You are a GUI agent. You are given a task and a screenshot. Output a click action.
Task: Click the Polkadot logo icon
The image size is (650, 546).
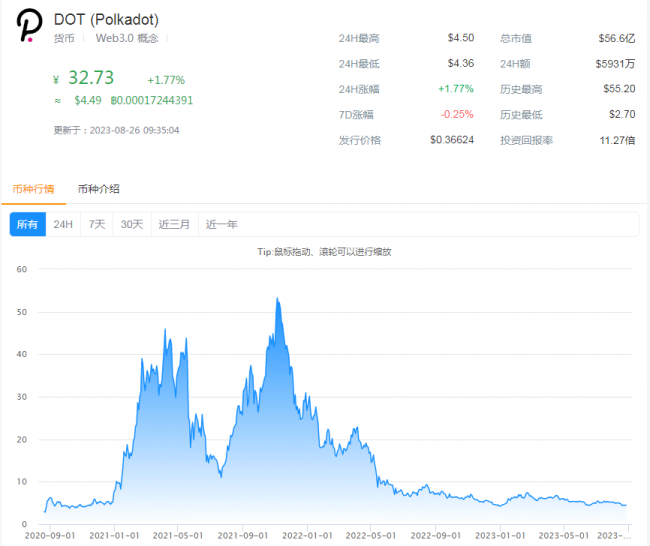click(x=29, y=25)
